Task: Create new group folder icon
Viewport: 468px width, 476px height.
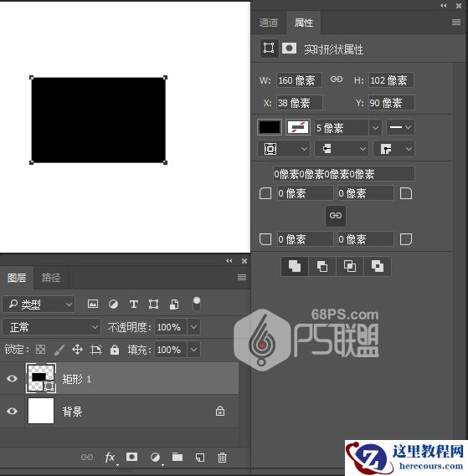Action: (177, 457)
